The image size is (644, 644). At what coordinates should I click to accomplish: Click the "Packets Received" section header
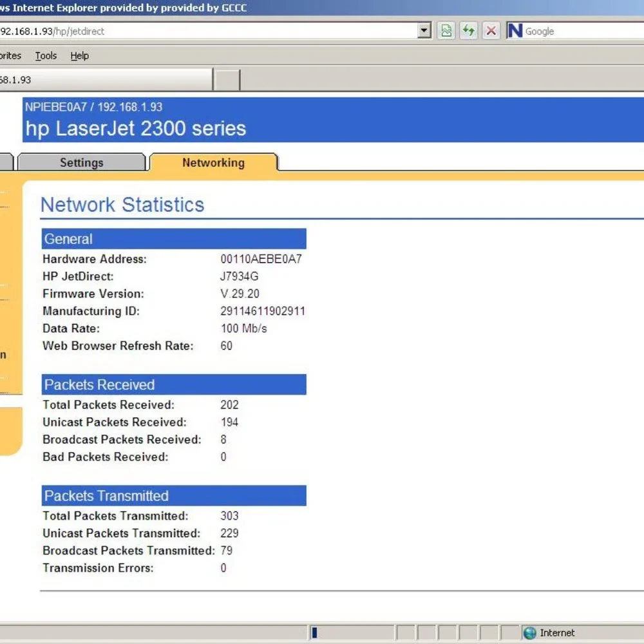pyautogui.click(x=174, y=384)
